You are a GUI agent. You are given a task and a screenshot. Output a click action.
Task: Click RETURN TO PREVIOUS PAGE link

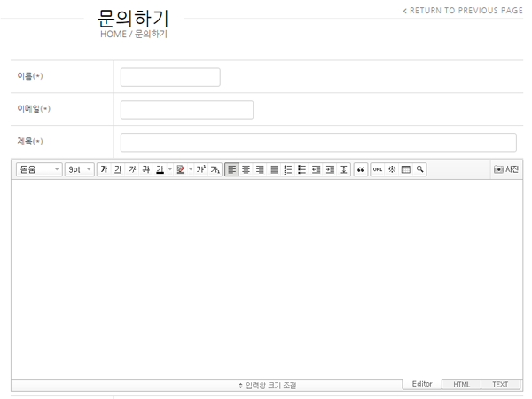(463, 11)
